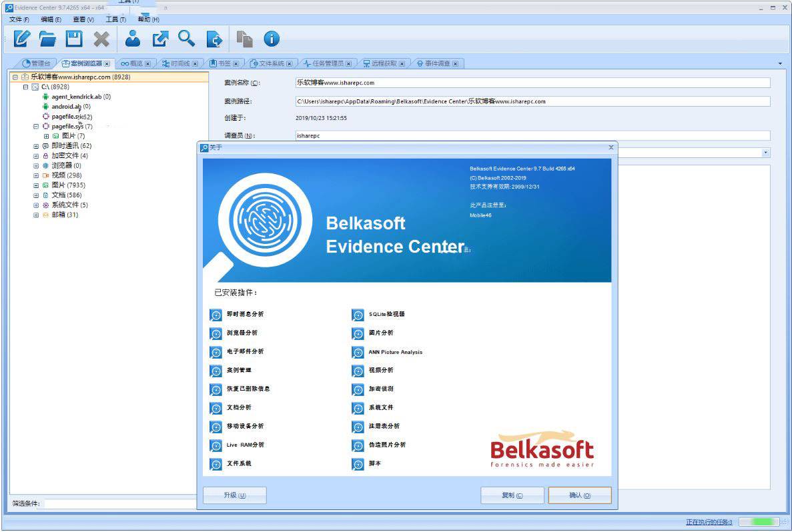Expand the 文档 (586) node
The width and height of the screenshot is (792, 532).
(x=36, y=195)
